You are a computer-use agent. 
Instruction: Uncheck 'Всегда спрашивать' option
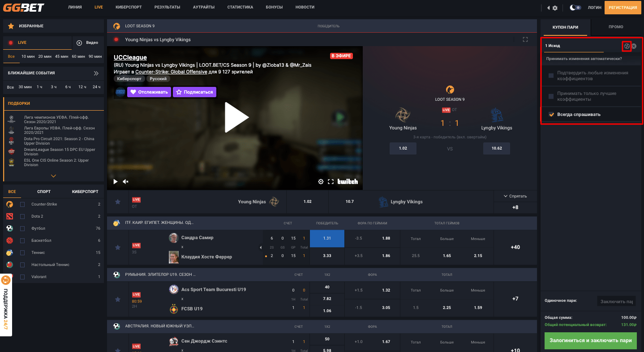pos(551,114)
